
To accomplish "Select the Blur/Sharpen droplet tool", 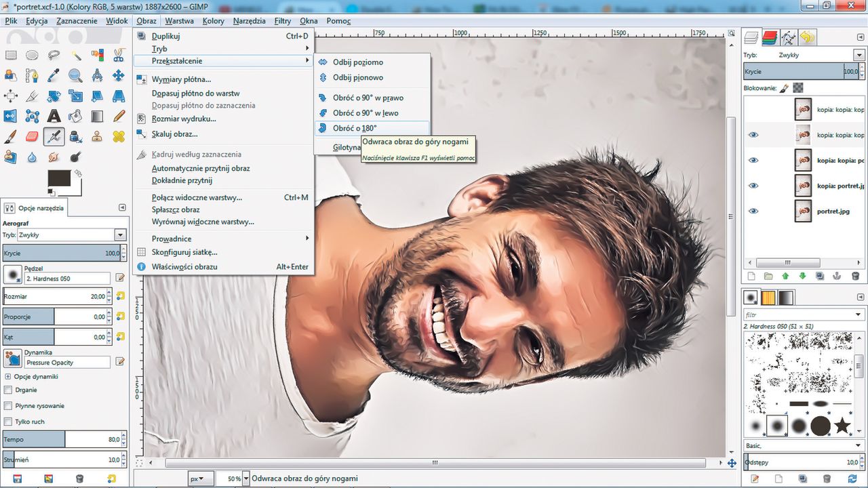I will pos(32,157).
